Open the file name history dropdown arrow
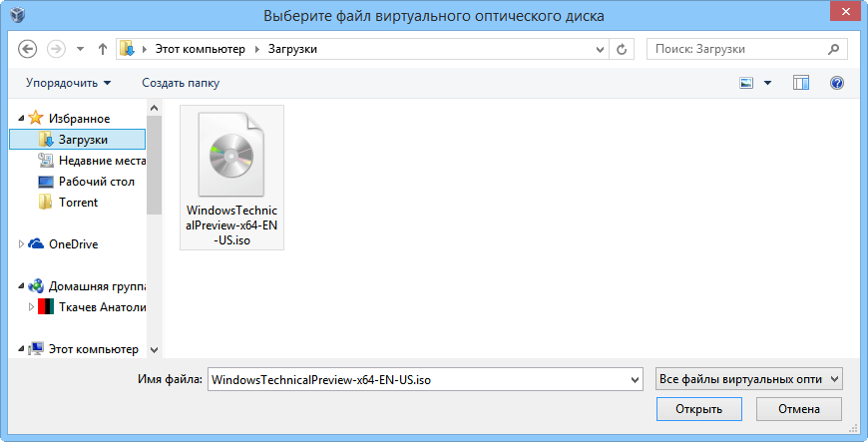This screenshot has height=442, width=868. [x=635, y=380]
